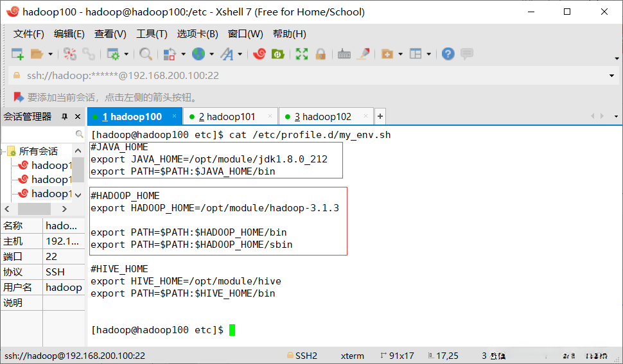Image resolution: width=623 pixels, height=364 pixels.
Task: Pin the 会话管理器 panel
Action: 65,117
